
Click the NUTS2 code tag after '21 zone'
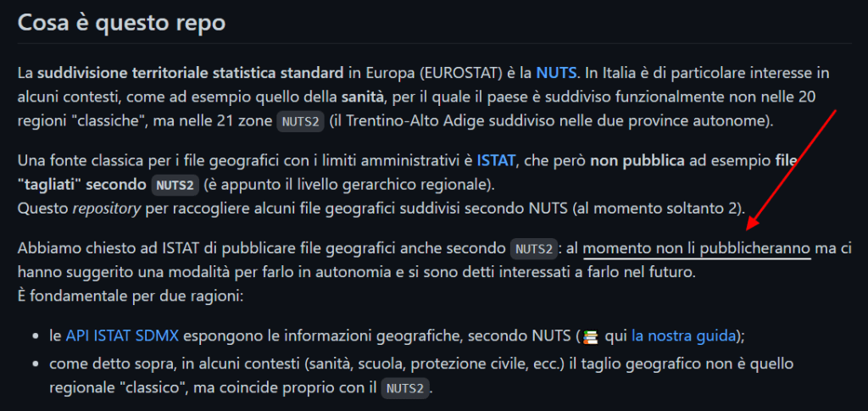click(300, 121)
